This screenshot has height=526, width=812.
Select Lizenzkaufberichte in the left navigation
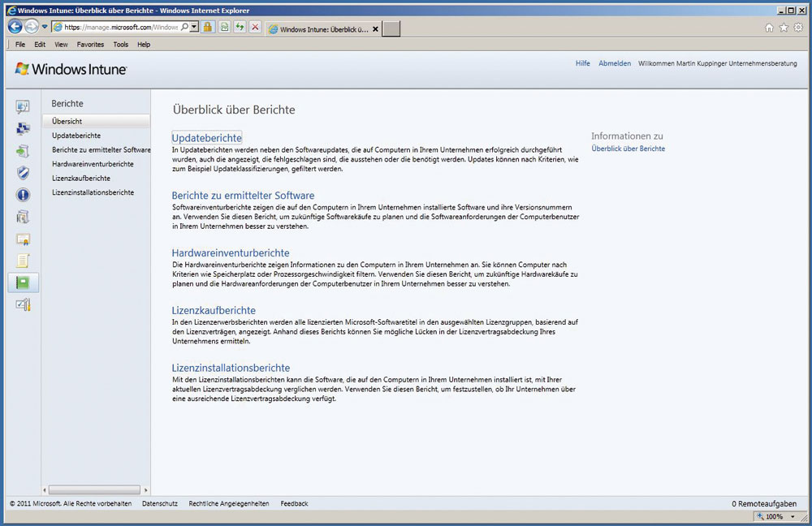point(80,178)
